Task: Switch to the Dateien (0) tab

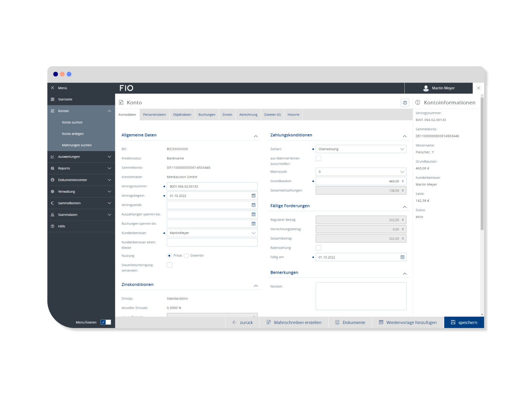Action: pos(272,115)
